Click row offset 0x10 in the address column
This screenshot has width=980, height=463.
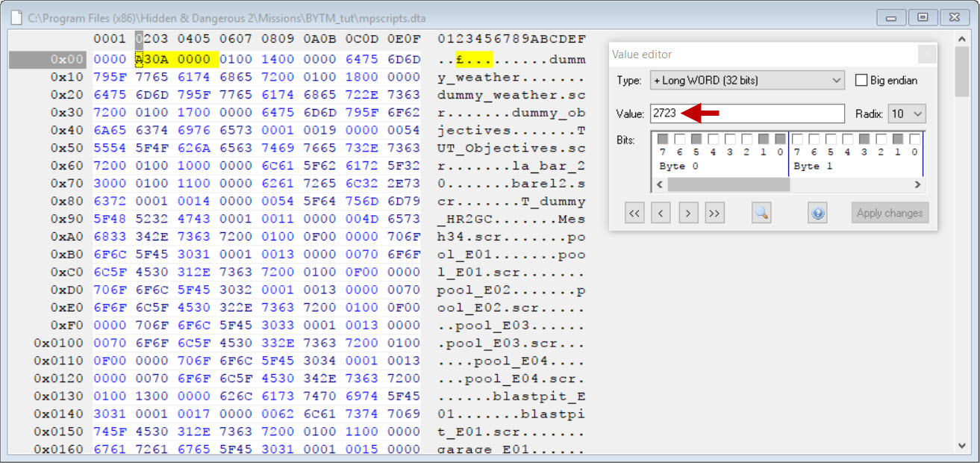[65, 78]
